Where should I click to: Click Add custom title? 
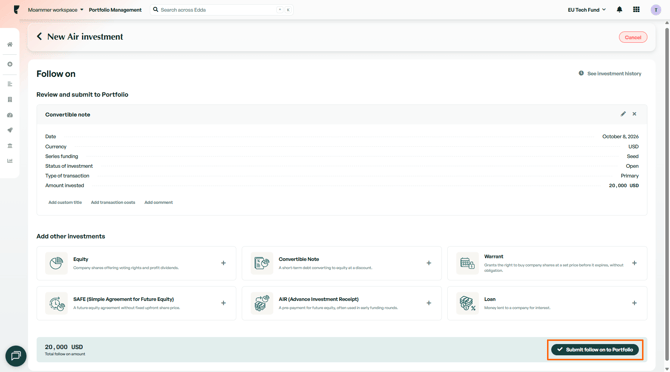click(x=65, y=202)
